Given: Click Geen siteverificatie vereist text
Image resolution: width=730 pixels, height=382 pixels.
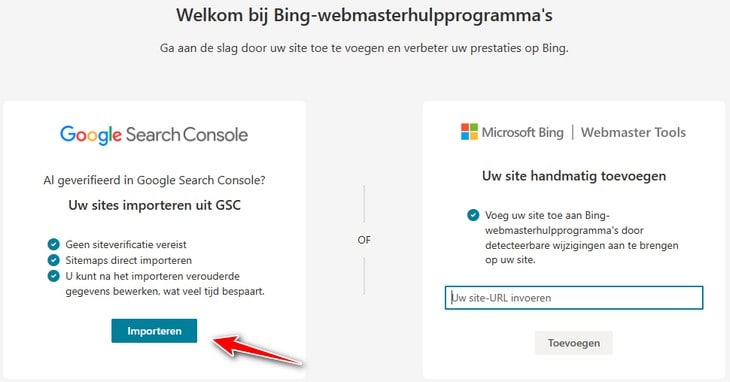Looking at the screenshot, I should (126, 244).
